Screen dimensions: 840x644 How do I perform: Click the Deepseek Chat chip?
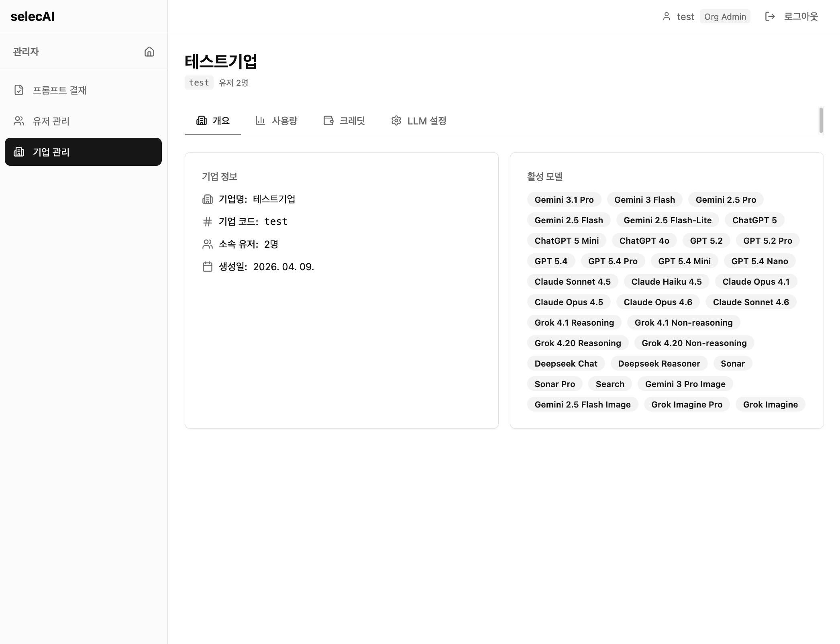tap(566, 363)
